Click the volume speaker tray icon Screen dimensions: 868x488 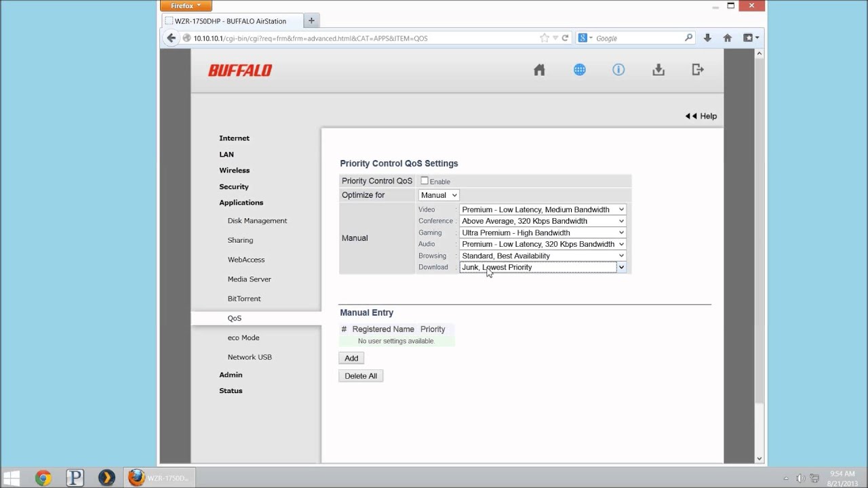[x=801, y=478]
